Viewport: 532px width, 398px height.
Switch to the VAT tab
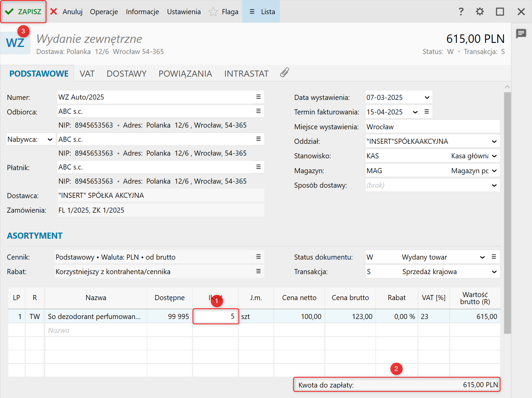tap(87, 74)
